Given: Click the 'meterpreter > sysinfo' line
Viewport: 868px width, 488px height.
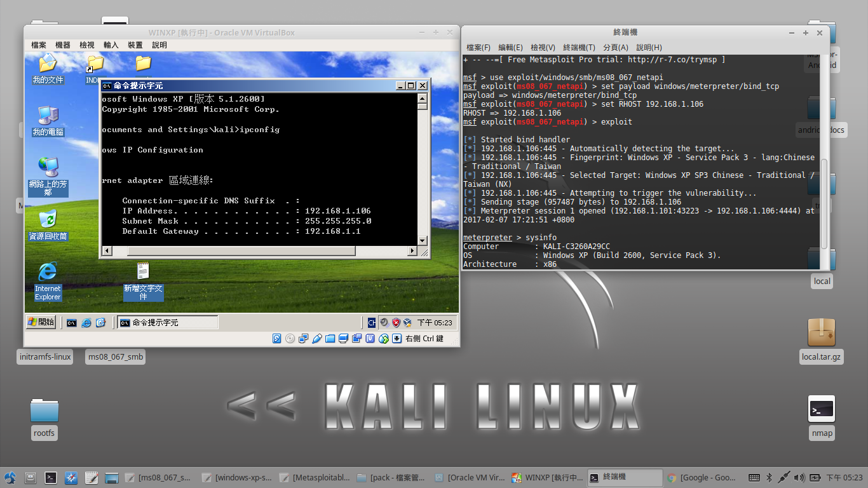Looking at the screenshot, I should point(510,237).
